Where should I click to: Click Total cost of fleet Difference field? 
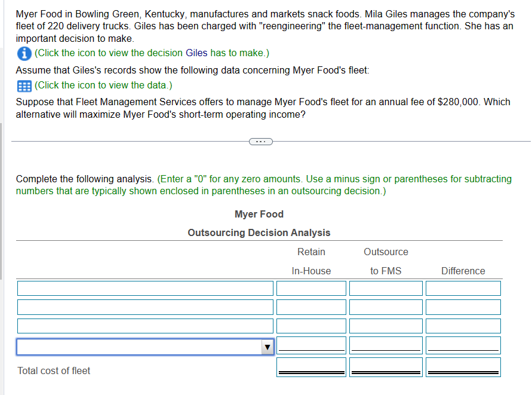click(x=463, y=366)
